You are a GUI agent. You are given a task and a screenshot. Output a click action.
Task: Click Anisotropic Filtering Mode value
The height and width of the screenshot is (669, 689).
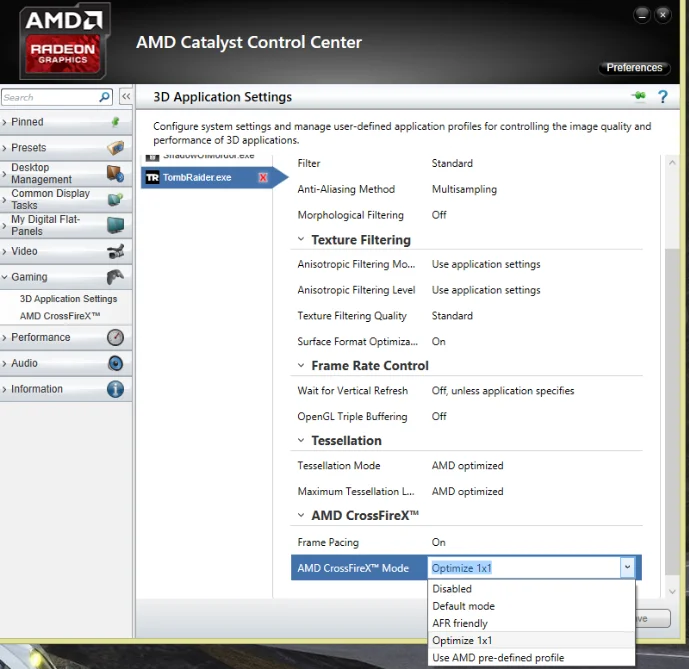pos(486,264)
